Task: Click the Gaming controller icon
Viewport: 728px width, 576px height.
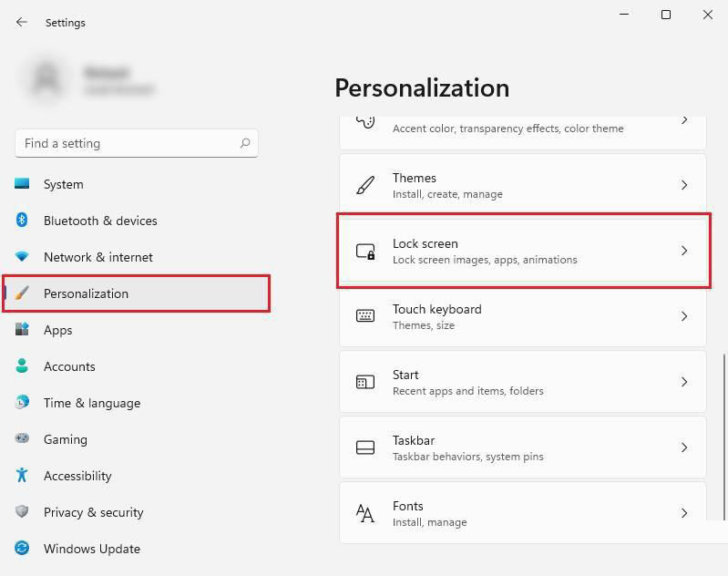Action: click(22, 439)
